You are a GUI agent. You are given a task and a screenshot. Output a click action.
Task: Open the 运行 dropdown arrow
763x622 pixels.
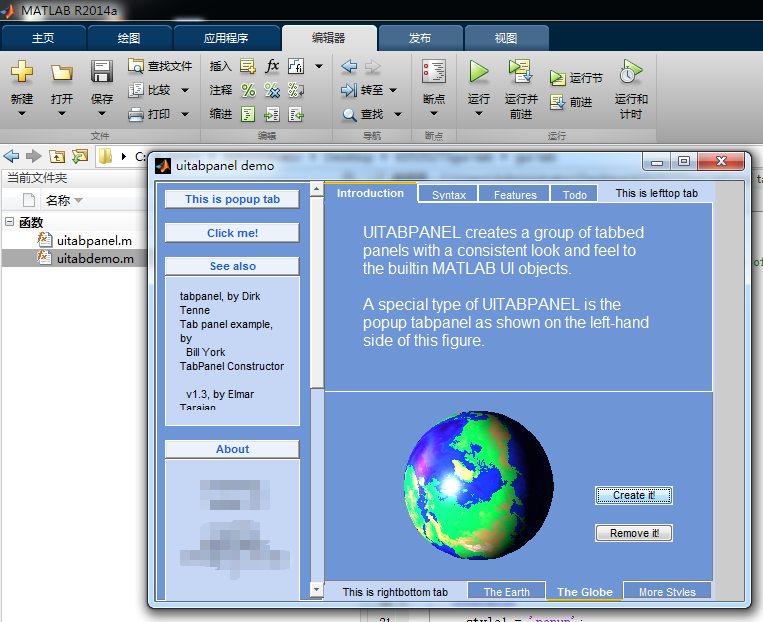479,114
